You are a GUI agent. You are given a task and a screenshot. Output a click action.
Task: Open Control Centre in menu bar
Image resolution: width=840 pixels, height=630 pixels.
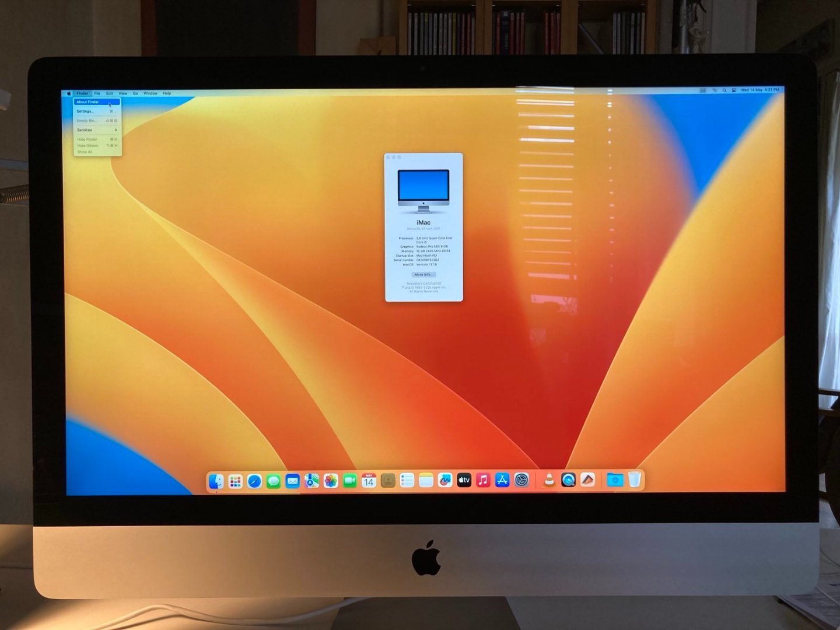click(x=734, y=90)
